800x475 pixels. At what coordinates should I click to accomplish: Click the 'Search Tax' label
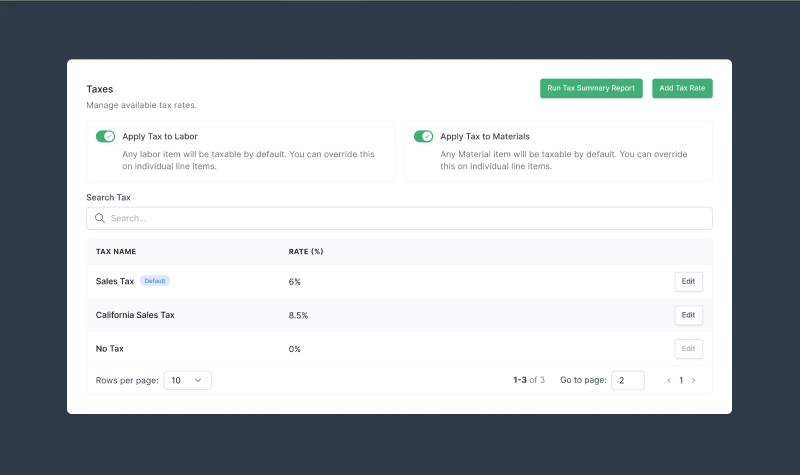click(108, 197)
